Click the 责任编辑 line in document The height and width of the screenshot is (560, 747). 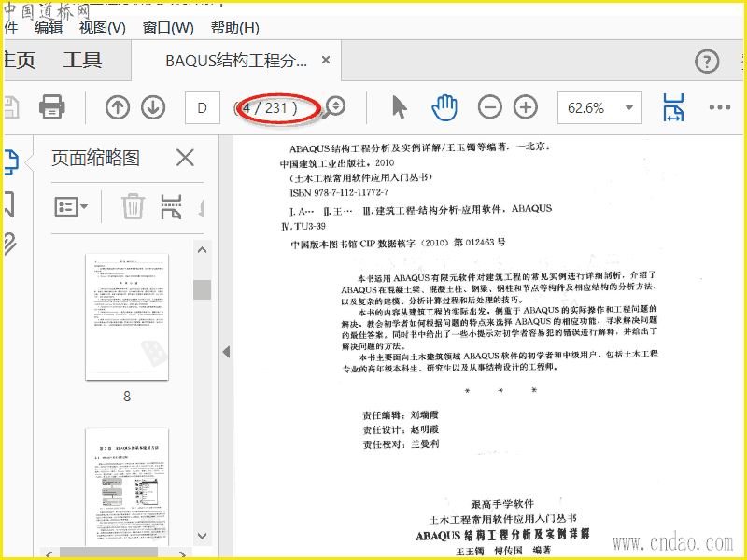(x=401, y=414)
